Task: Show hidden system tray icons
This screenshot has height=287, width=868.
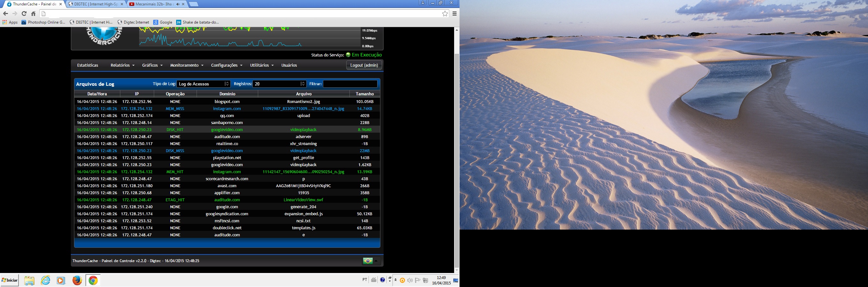Action: pos(396,280)
